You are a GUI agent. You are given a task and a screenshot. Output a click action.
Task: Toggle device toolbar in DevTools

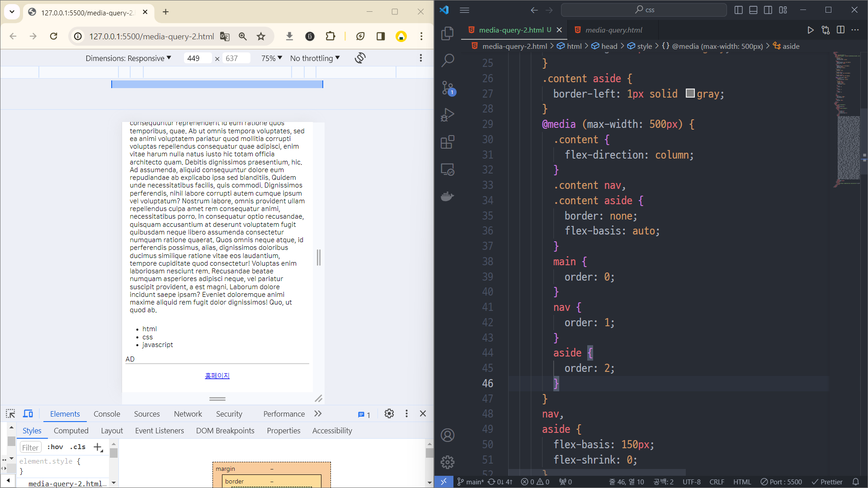(28, 414)
